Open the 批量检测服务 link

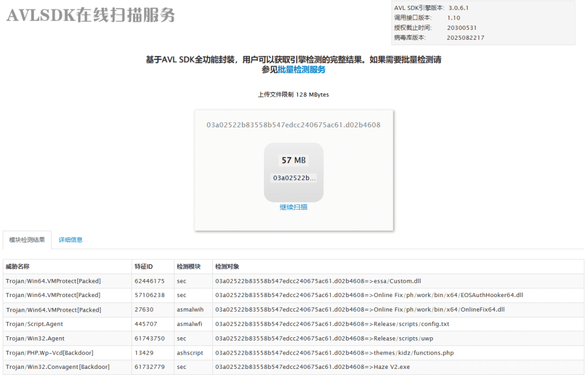[x=302, y=70]
